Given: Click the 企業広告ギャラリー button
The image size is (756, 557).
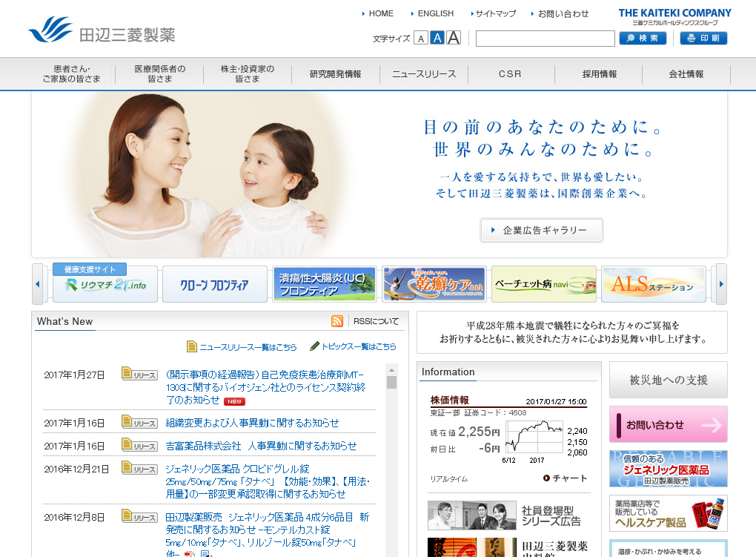Looking at the screenshot, I should [542, 230].
